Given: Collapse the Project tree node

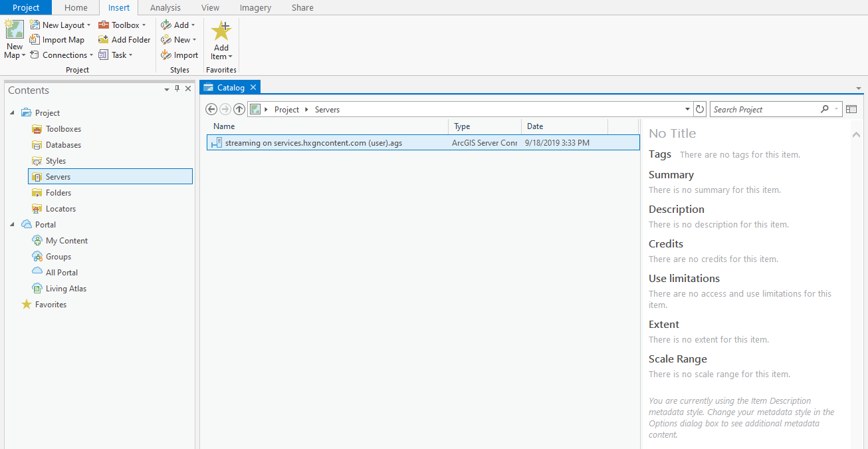Looking at the screenshot, I should pyautogui.click(x=12, y=113).
